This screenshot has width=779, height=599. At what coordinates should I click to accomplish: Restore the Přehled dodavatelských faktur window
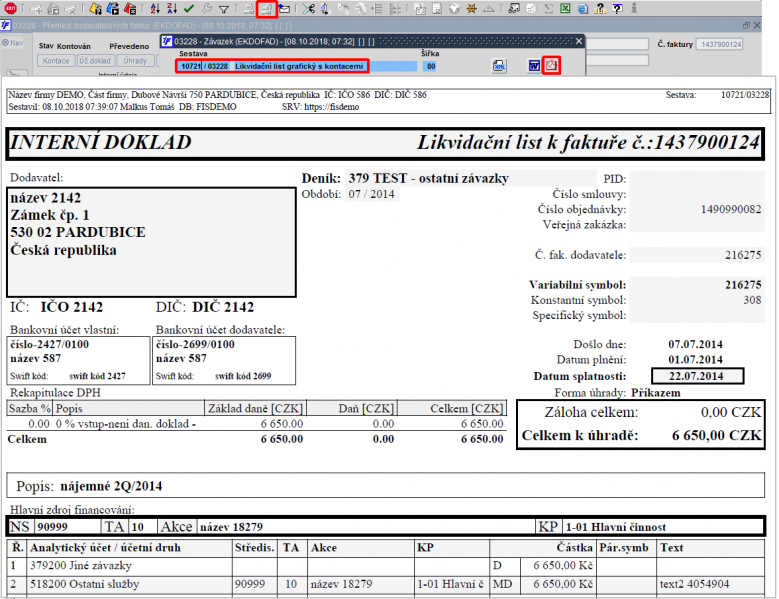tap(746, 25)
